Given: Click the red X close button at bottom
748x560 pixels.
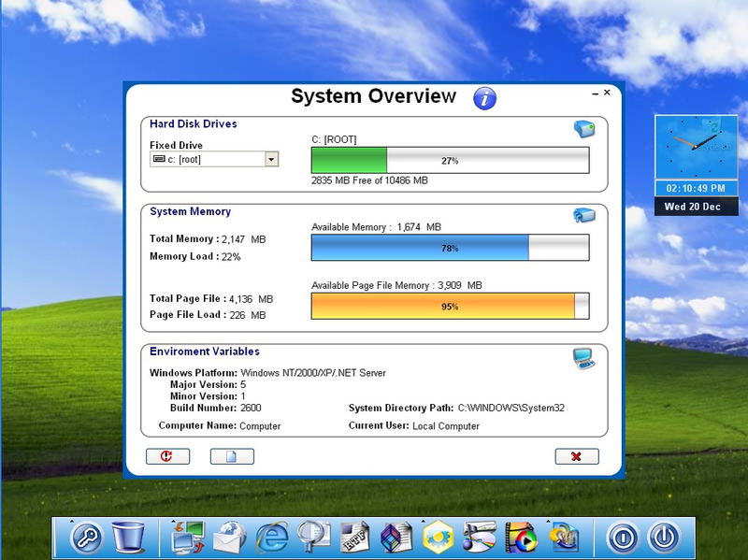Looking at the screenshot, I should point(577,456).
